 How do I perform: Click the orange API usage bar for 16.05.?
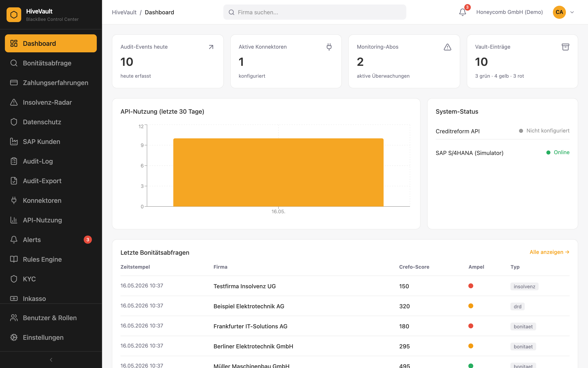278,172
